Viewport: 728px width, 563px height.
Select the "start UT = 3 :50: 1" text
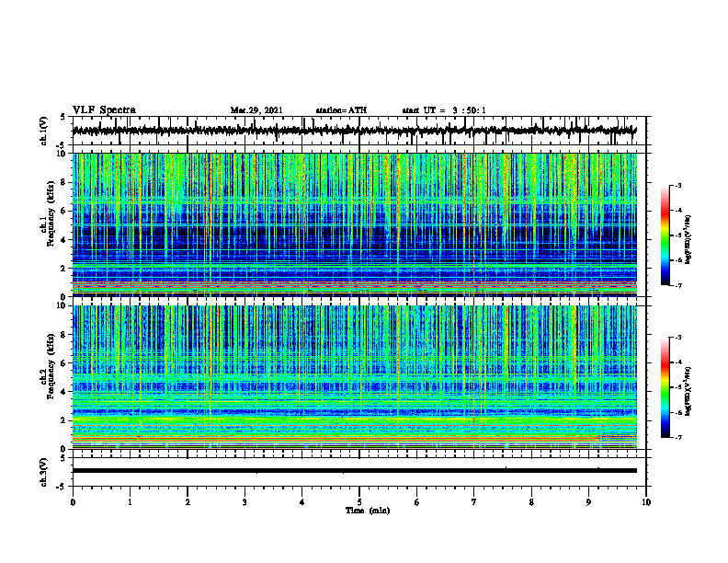(444, 110)
